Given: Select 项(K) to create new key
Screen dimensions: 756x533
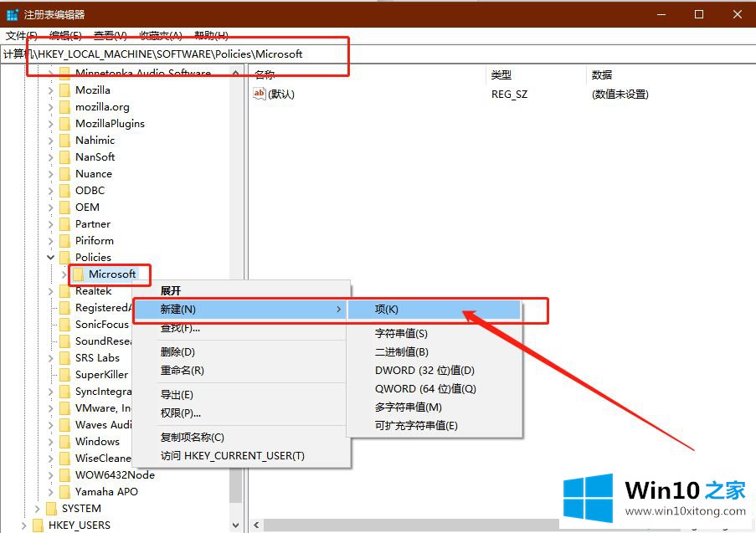Looking at the screenshot, I should tap(435, 310).
